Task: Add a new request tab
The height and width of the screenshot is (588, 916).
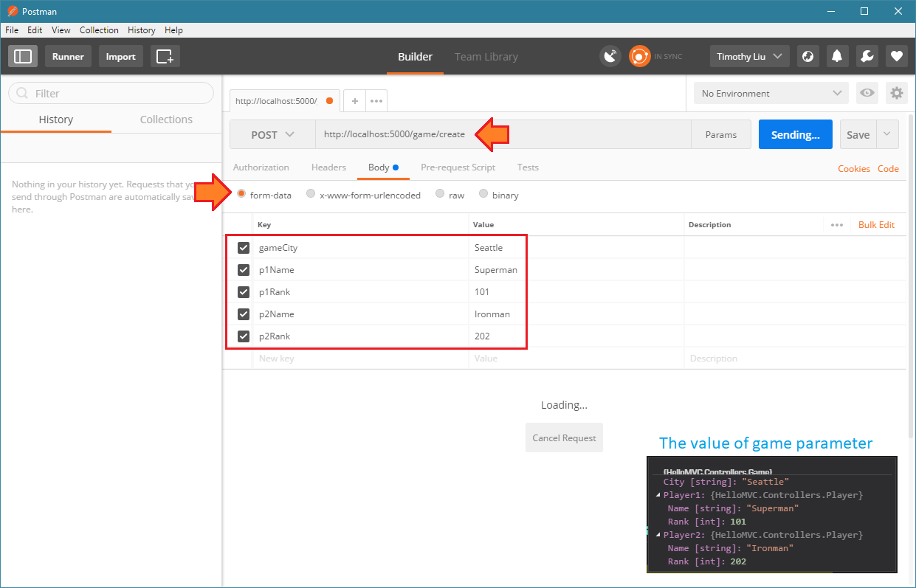Action: pyautogui.click(x=354, y=101)
